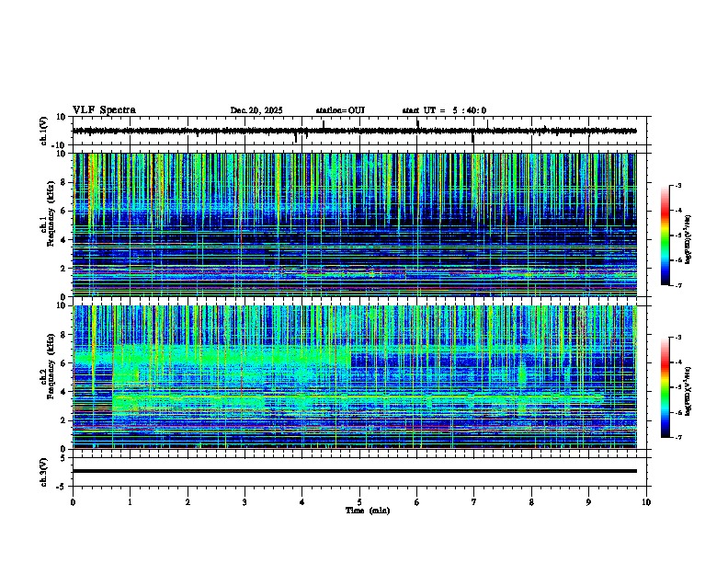Click the time axis tick label "10"

pyautogui.click(x=646, y=502)
